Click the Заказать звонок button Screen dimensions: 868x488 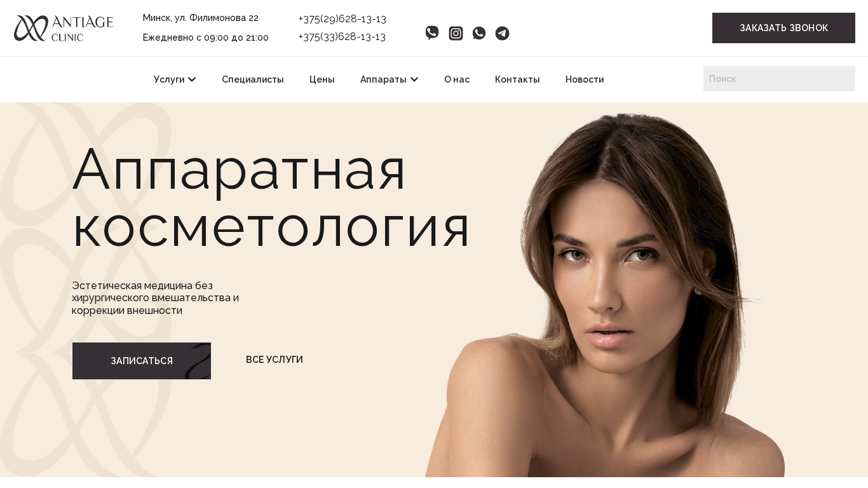(x=783, y=28)
